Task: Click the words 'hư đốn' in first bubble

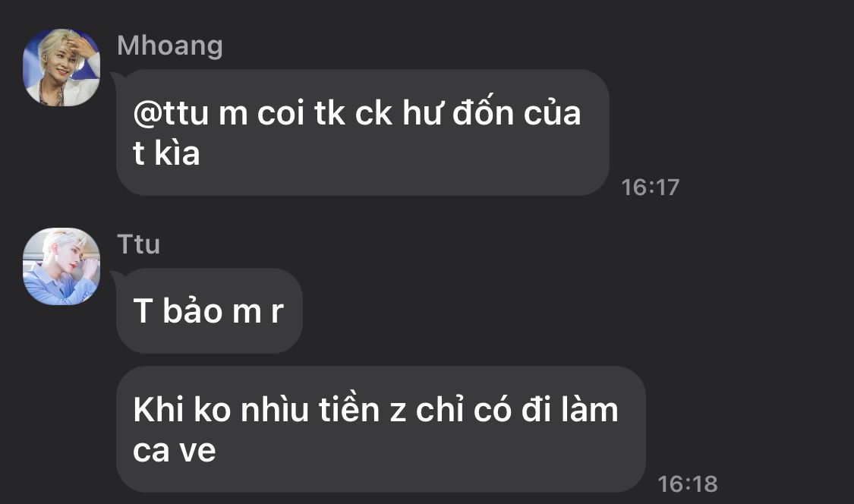Action: click(458, 113)
